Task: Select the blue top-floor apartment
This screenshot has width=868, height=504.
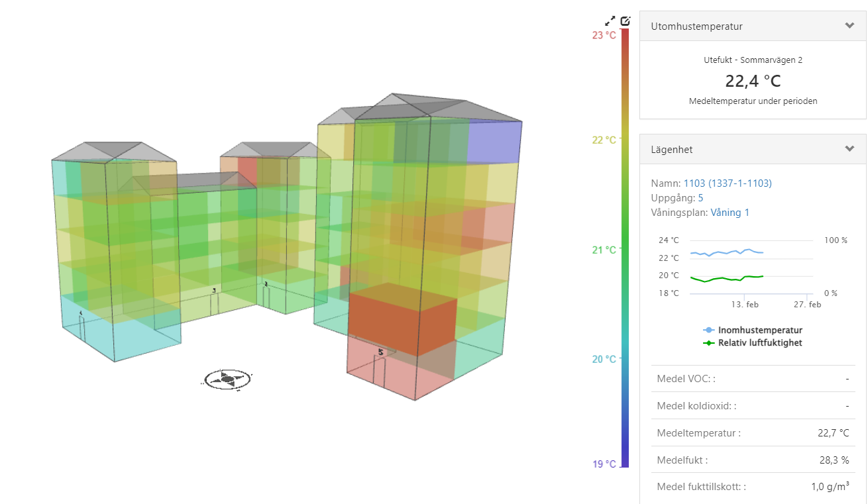Action: coord(494,141)
